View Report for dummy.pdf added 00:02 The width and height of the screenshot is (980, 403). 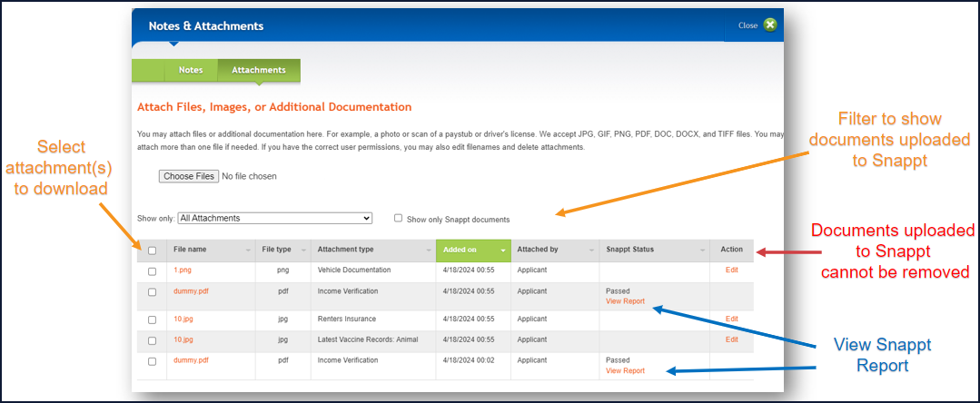click(625, 370)
